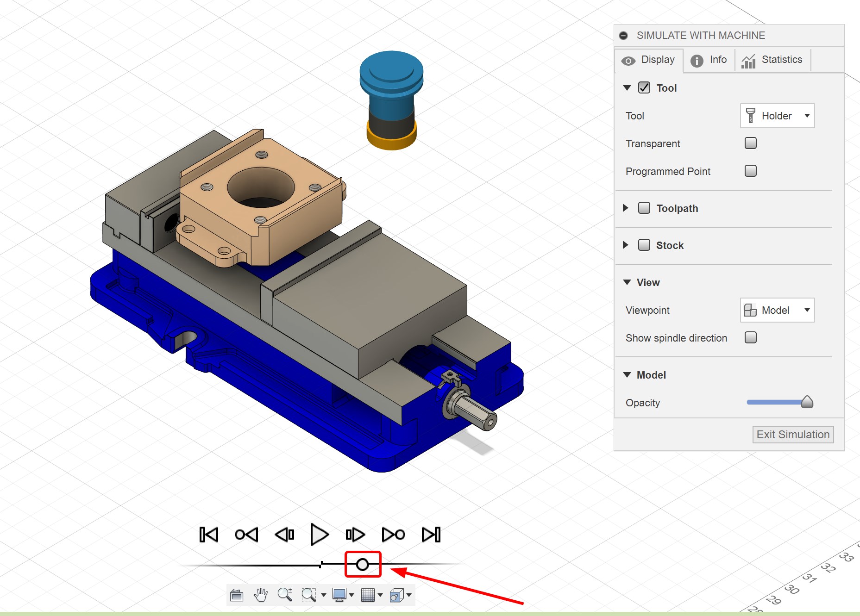The height and width of the screenshot is (616, 860).
Task: Open the Display Settings cube icon
Action: pos(397,595)
